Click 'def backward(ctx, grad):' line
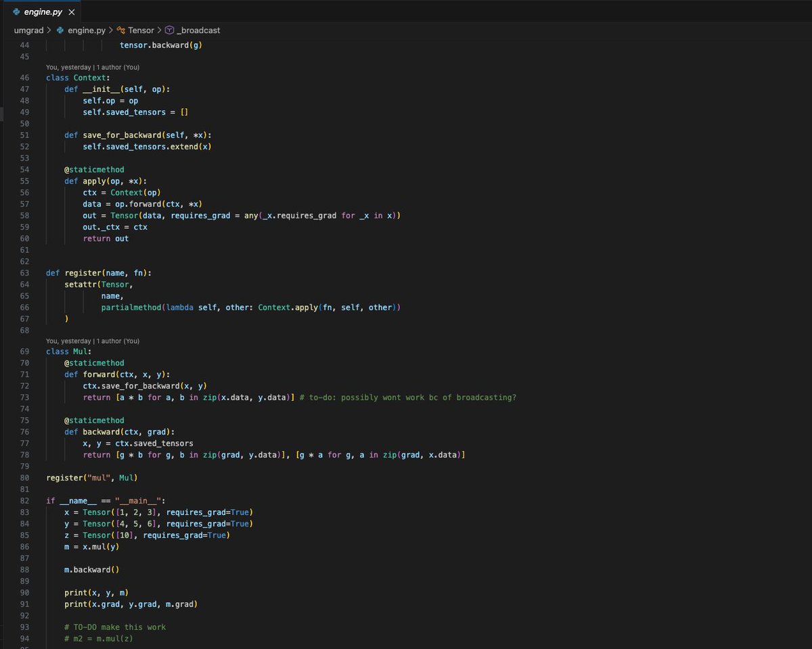 tap(120, 432)
